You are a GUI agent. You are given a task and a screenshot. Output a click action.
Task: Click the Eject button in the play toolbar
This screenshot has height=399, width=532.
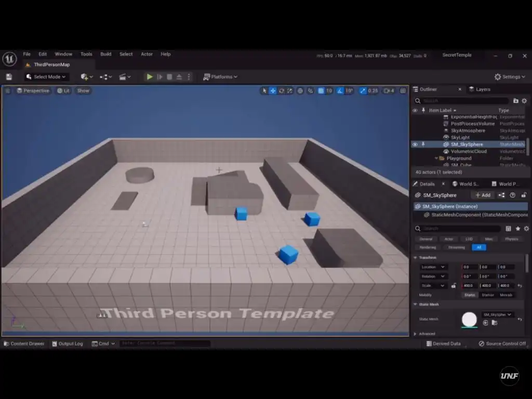tap(179, 77)
